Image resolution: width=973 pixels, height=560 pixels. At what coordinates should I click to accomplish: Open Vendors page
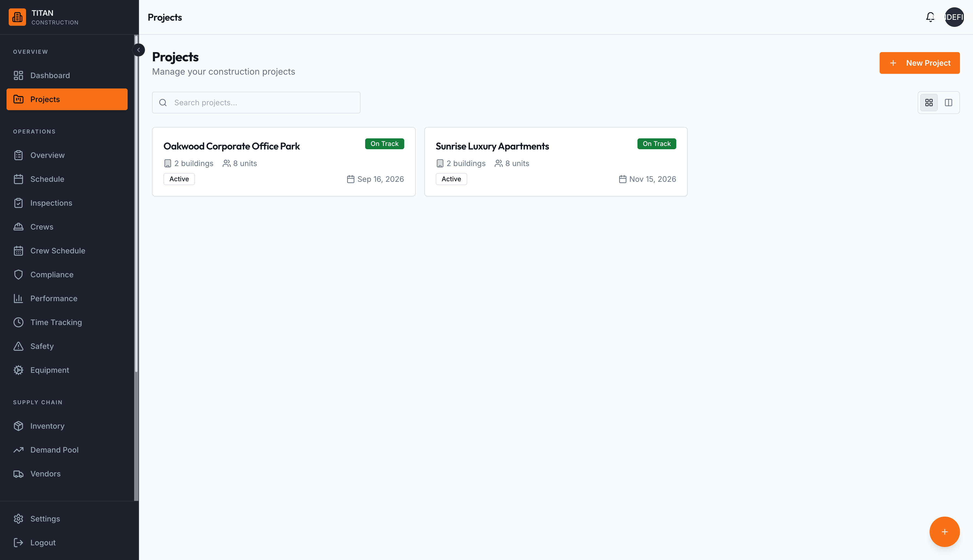click(67, 473)
